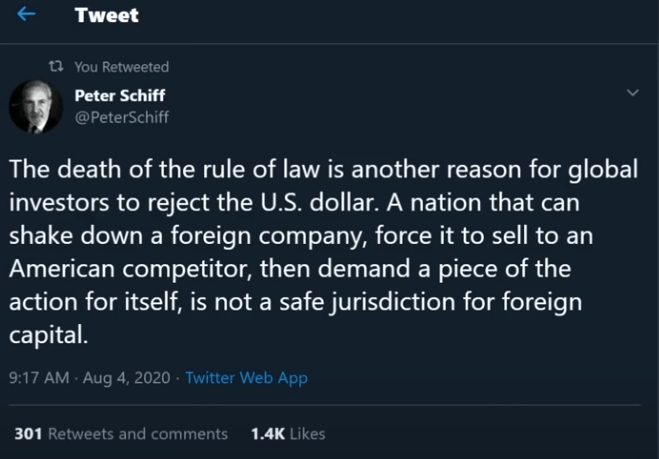
Task: Open Peter Schiff's profile picture
Action: (x=35, y=106)
